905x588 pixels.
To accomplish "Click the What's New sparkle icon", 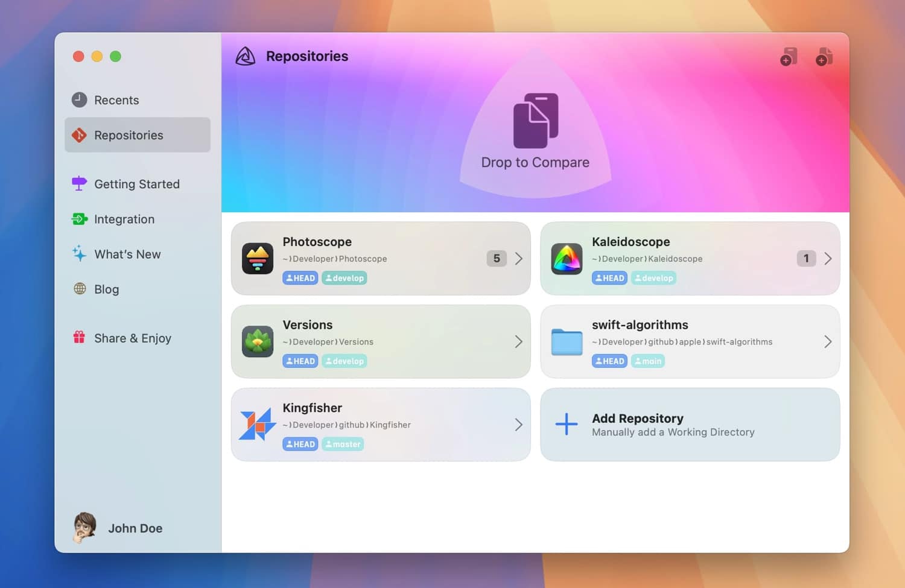I will 79,253.
